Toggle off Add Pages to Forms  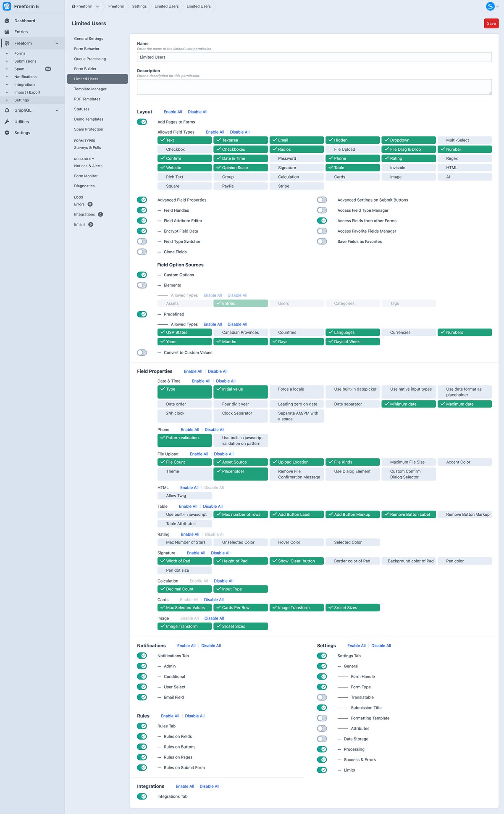(142, 122)
